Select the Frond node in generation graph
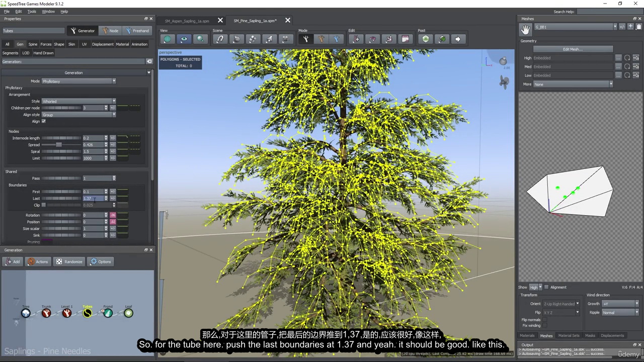644x362 pixels. (108, 313)
